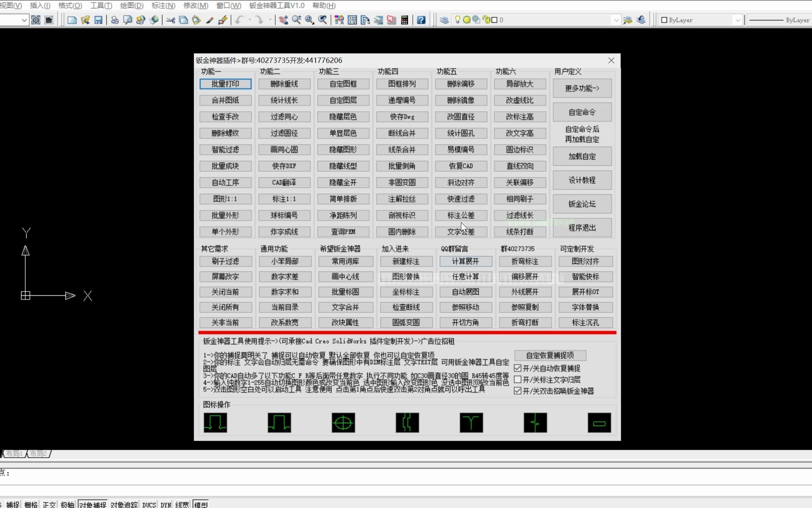Open the calculator toolbar icon
This screenshot has height=508, width=812.
pyautogui.click(x=404, y=20)
